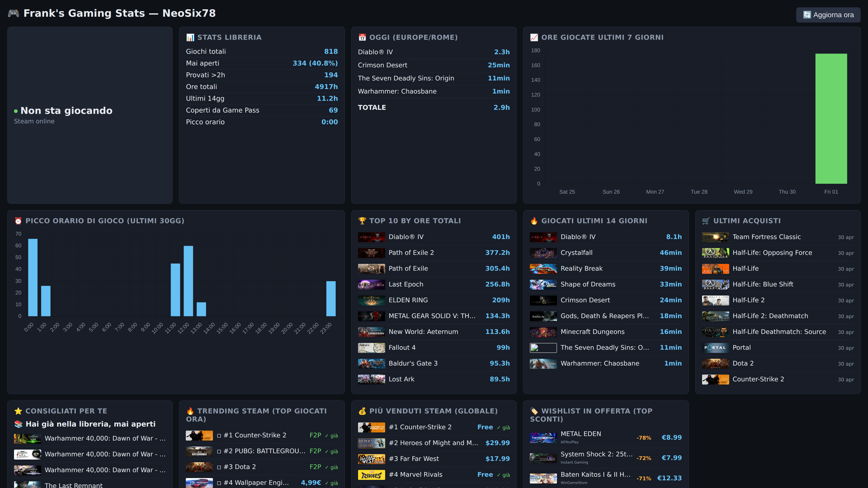This screenshot has height=488, width=868.
Task: Click the Mai aperti 334 (40.8%) value
Action: (x=315, y=63)
